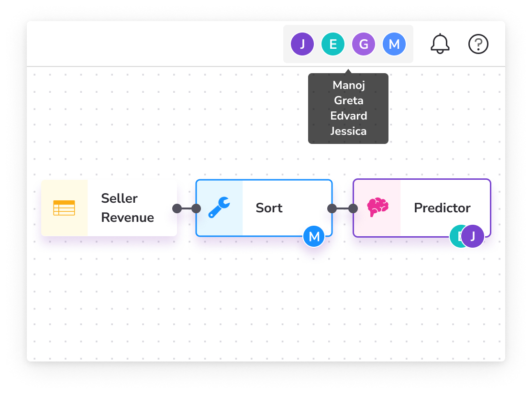This screenshot has width=532, height=394.
Task: Click Jessica in the collaborators tooltip
Action: [x=348, y=131]
